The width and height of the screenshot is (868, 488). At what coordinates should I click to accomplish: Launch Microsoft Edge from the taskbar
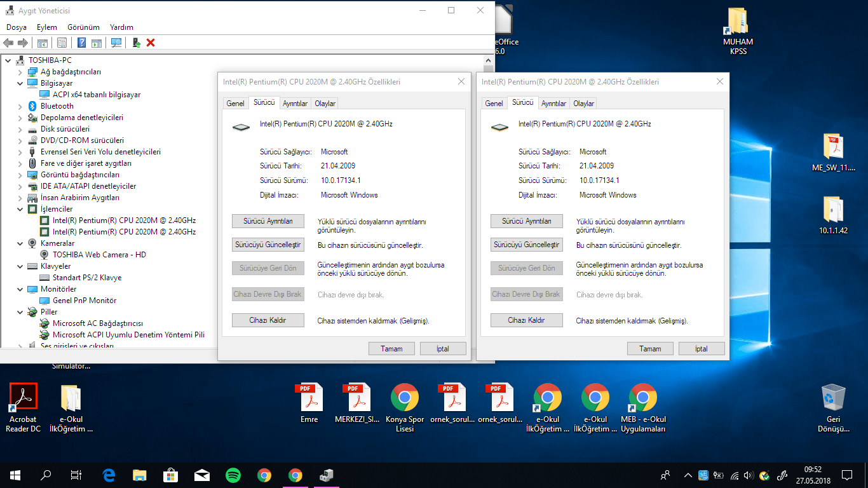tap(109, 475)
